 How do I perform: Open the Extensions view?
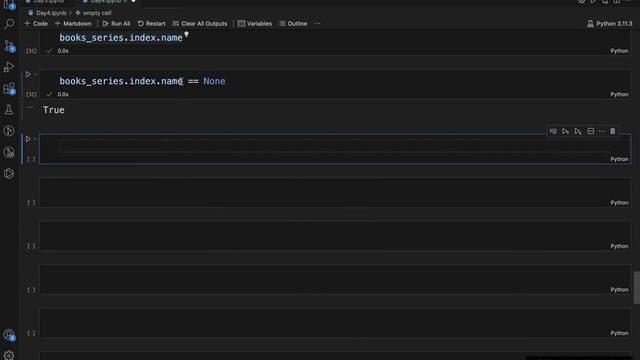pyautogui.click(x=9, y=89)
